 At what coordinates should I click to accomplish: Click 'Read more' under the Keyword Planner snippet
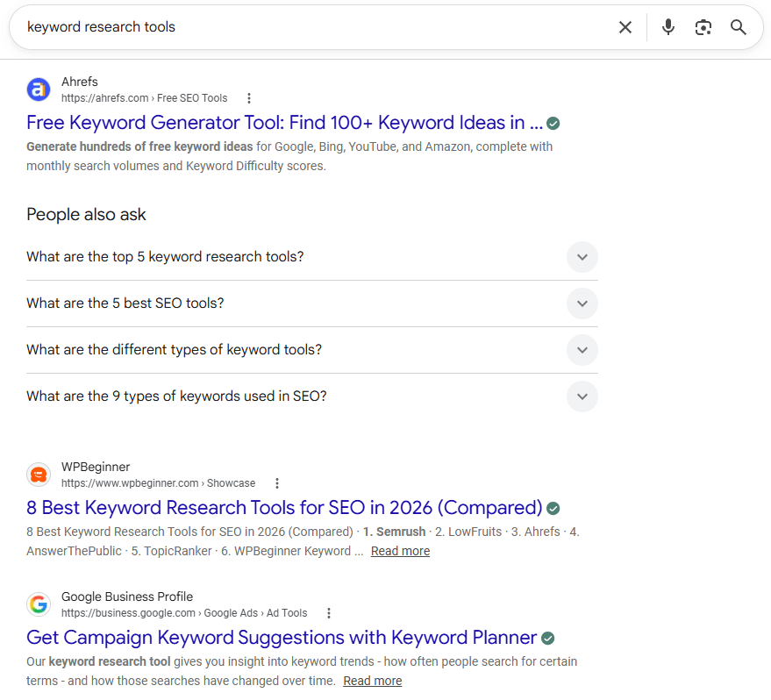click(x=372, y=681)
